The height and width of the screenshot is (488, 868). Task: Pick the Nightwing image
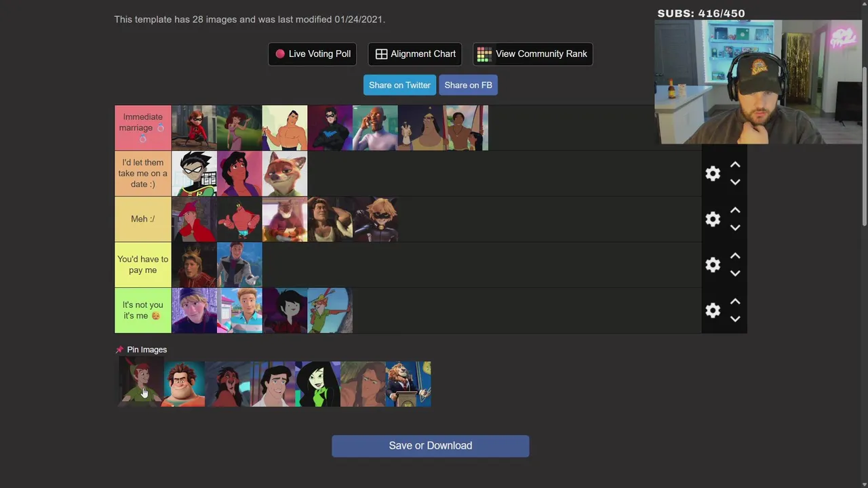[330, 128]
